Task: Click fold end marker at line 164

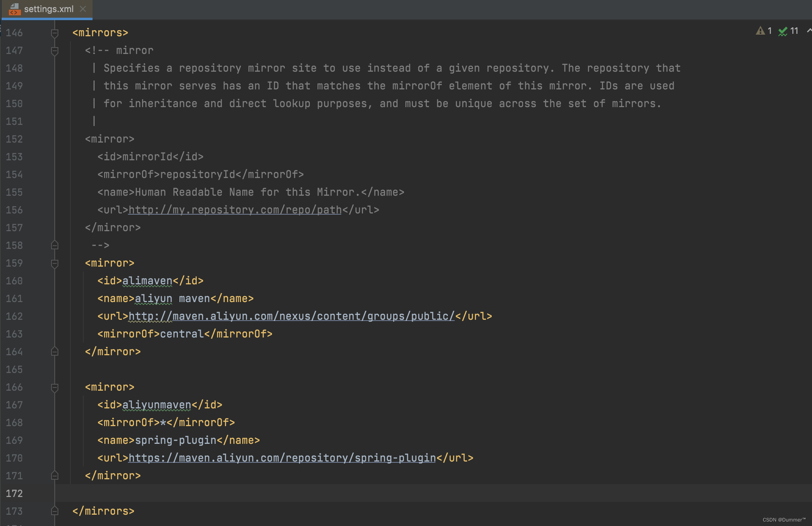Action: tap(55, 352)
